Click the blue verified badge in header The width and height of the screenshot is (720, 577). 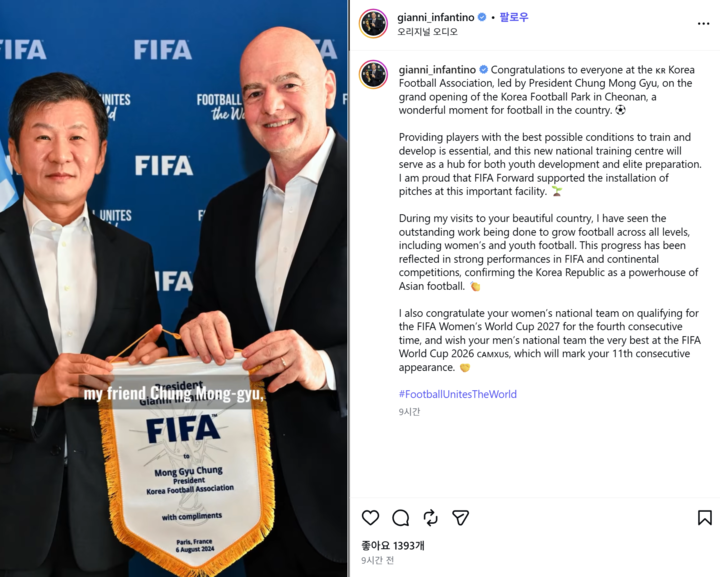click(x=482, y=17)
